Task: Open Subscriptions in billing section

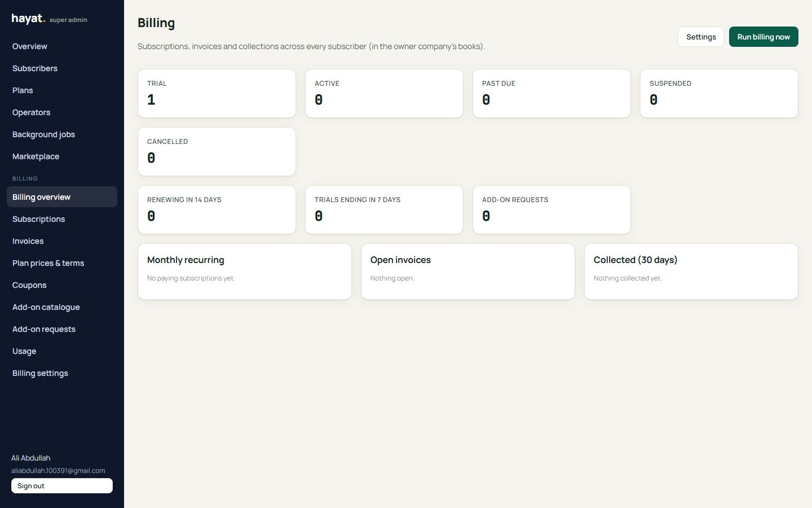Action: click(62, 219)
